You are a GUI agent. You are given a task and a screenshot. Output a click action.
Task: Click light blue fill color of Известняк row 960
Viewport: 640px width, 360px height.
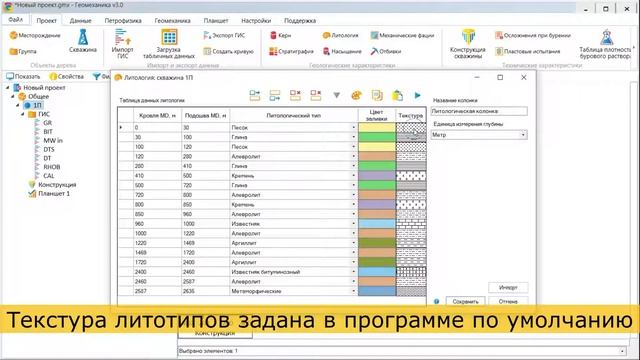click(x=377, y=224)
